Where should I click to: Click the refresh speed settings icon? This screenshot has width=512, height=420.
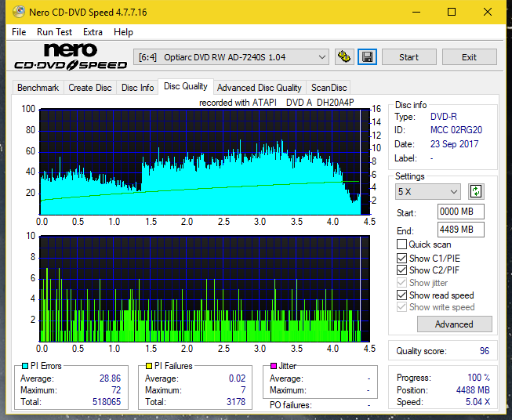tap(476, 191)
